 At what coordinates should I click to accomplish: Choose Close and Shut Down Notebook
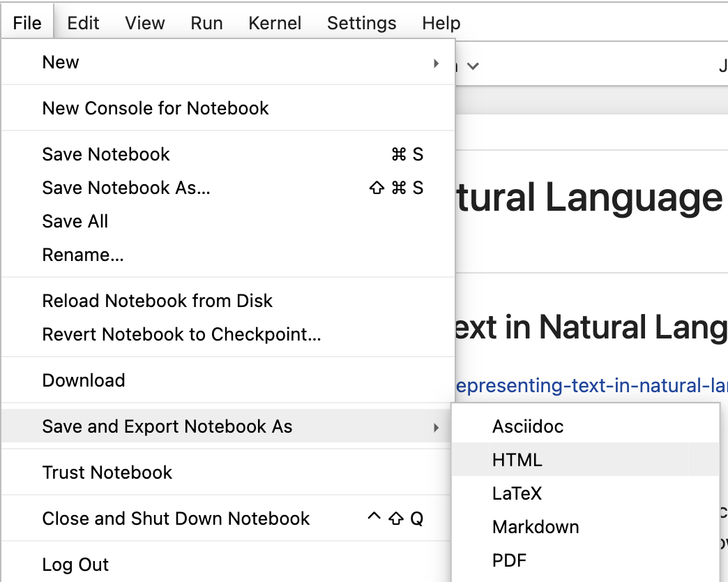tap(176, 518)
